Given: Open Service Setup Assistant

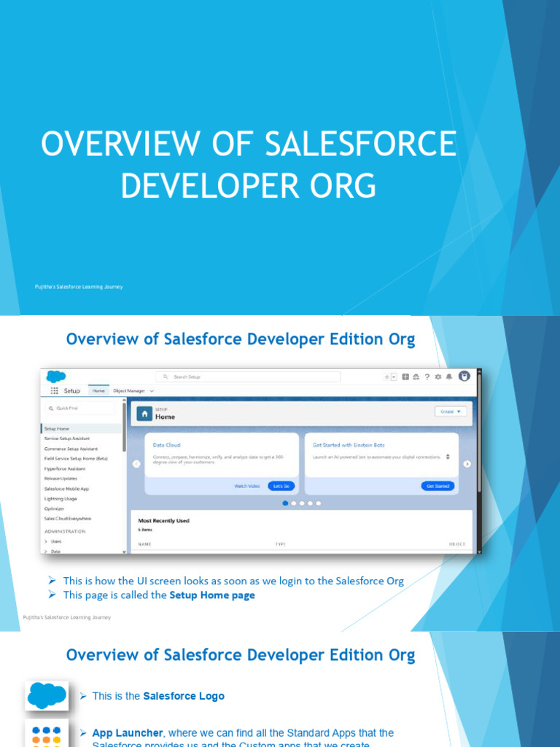Looking at the screenshot, I should 67,438.
